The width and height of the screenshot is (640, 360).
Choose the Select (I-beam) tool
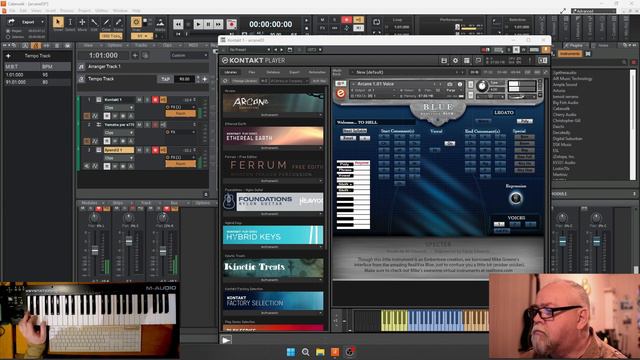70,22
